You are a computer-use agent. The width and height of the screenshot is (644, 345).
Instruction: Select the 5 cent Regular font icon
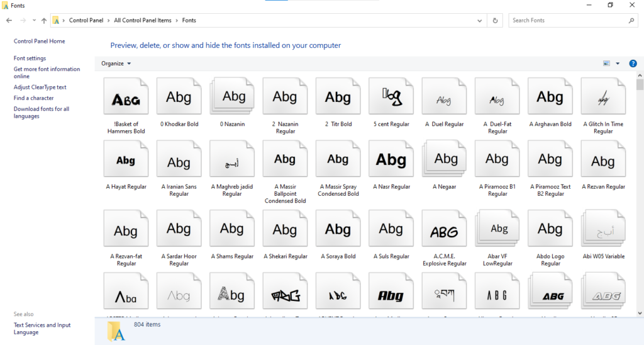pos(391,96)
